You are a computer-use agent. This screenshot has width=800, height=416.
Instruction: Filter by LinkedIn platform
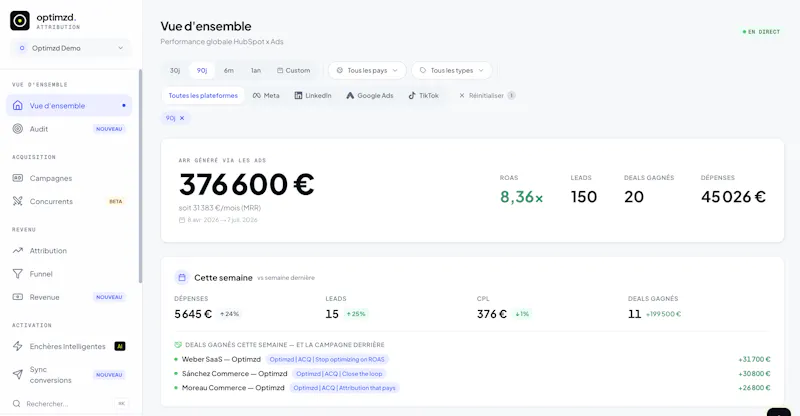click(x=313, y=95)
